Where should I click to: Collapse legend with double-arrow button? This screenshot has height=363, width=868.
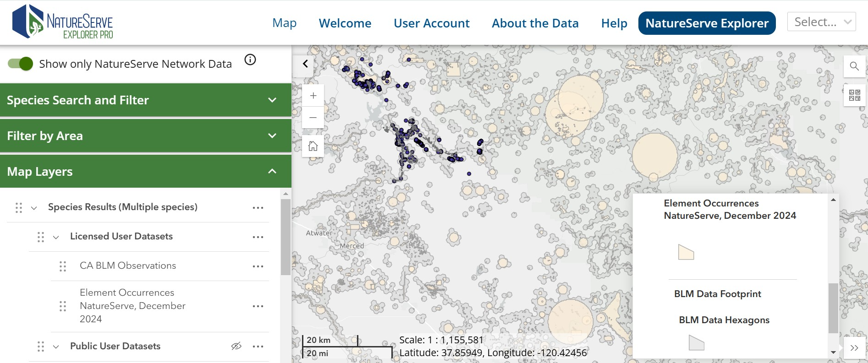click(x=855, y=348)
